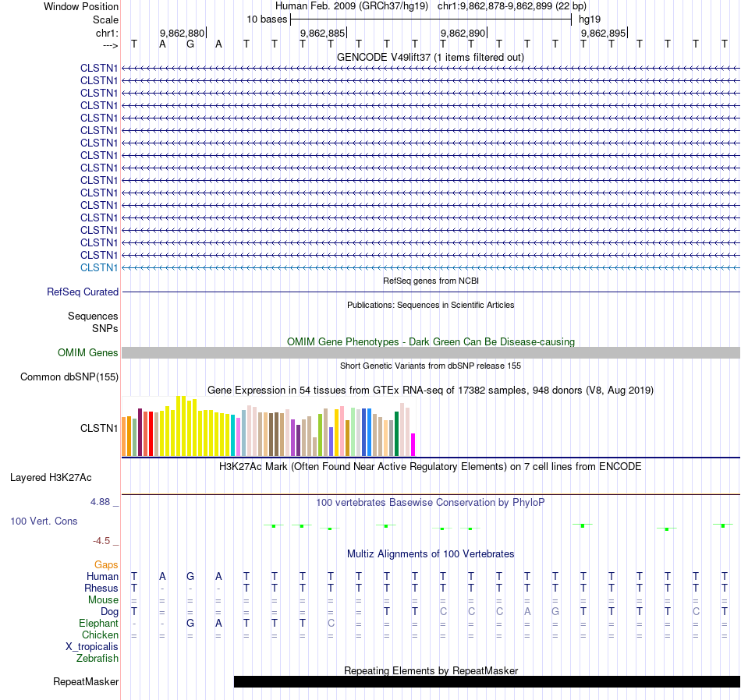The height and width of the screenshot is (700, 741).
Task: Click the Common dbSNP(155) label
Action: (69, 377)
